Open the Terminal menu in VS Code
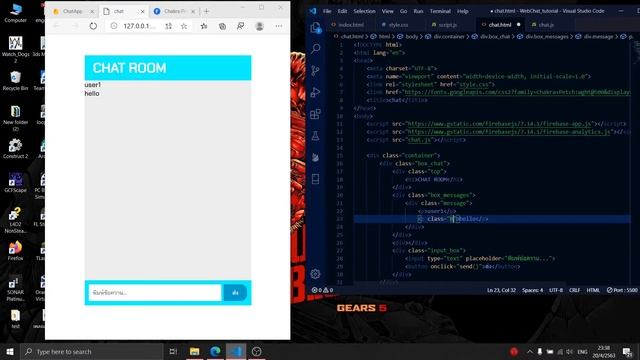The width and height of the screenshot is (640, 360). [x=440, y=11]
